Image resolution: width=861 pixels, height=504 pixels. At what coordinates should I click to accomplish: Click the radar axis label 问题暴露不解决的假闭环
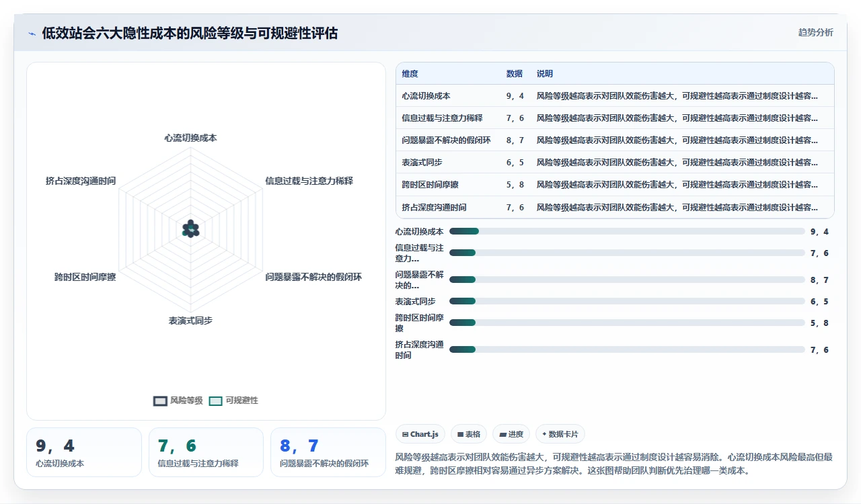point(313,277)
